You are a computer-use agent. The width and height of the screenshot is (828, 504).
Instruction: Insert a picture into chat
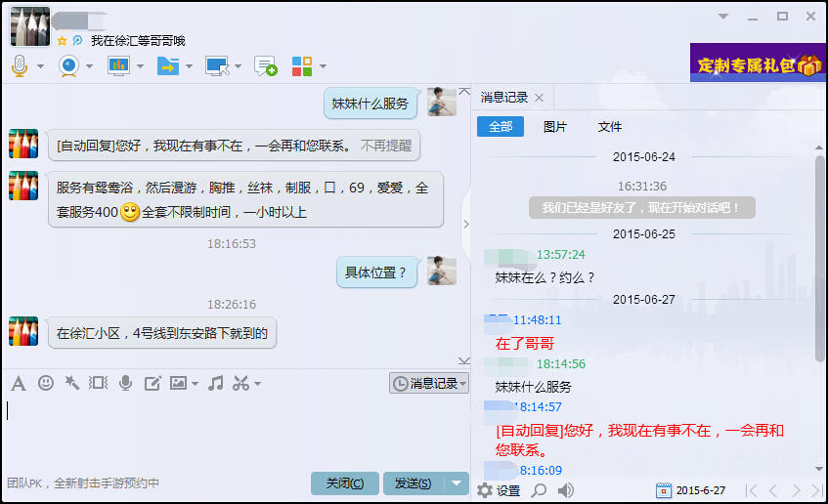tap(178, 383)
